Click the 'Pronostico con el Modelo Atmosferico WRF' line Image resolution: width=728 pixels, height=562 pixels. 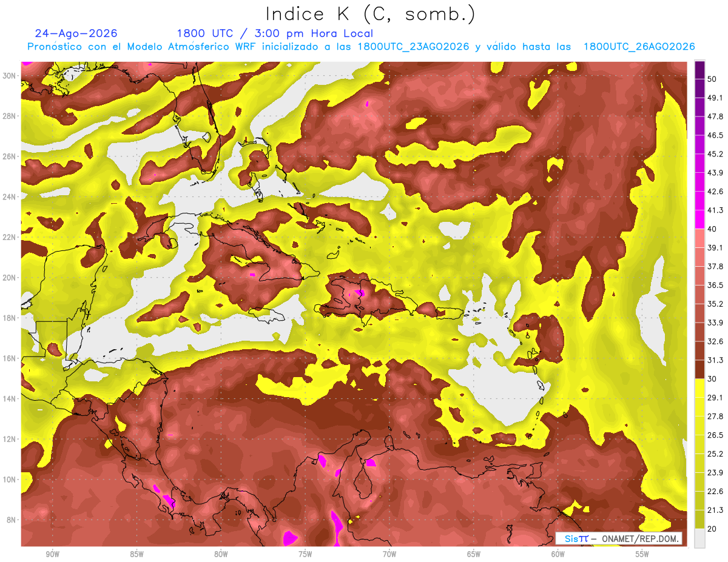[x=361, y=47]
